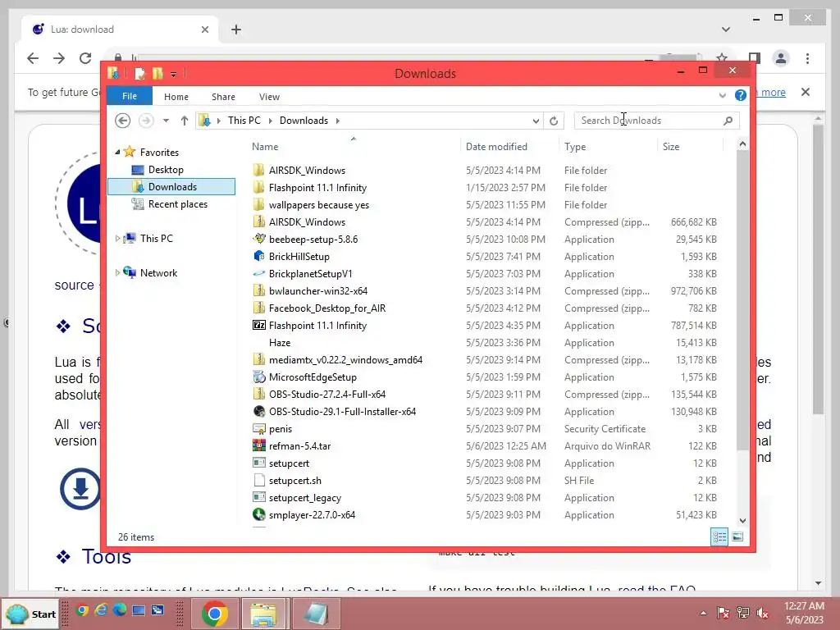The height and width of the screenshot is (630, 840).
Task: Click the Start button
Action: pos(30,614)
